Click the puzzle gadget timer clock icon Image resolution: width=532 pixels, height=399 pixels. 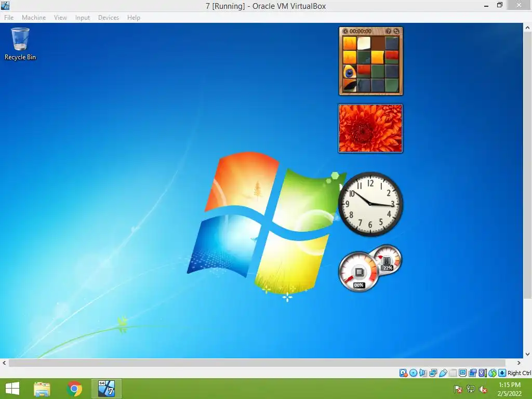pyautogui.click(x=345, y=31)
